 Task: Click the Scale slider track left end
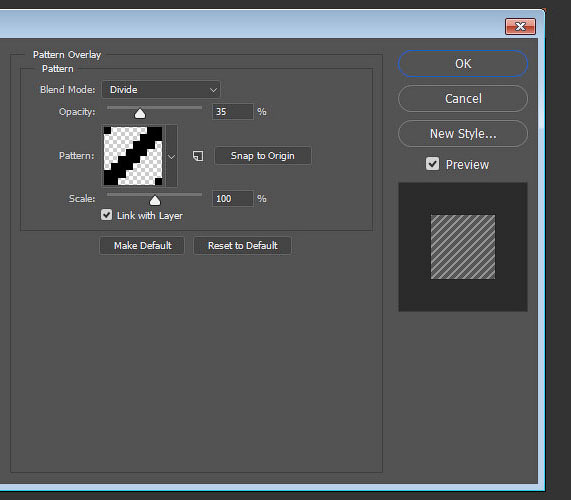click(109, 194)
